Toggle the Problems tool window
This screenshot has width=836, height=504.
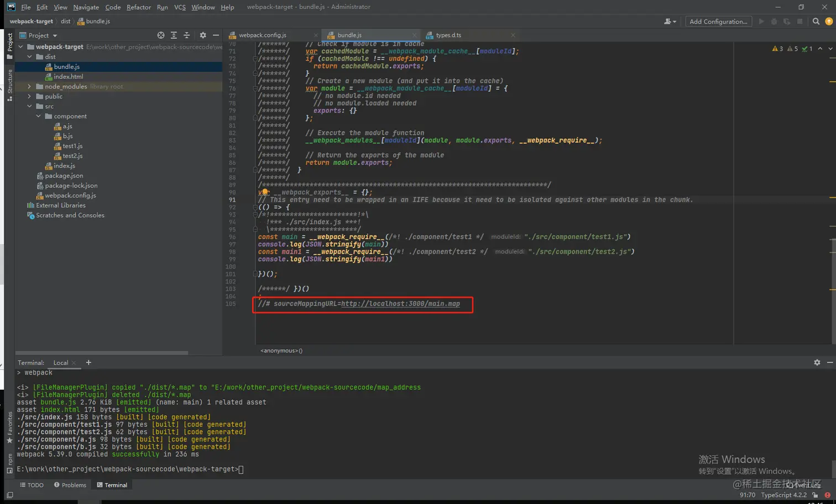pyautogui.click(x=70, y=485)
